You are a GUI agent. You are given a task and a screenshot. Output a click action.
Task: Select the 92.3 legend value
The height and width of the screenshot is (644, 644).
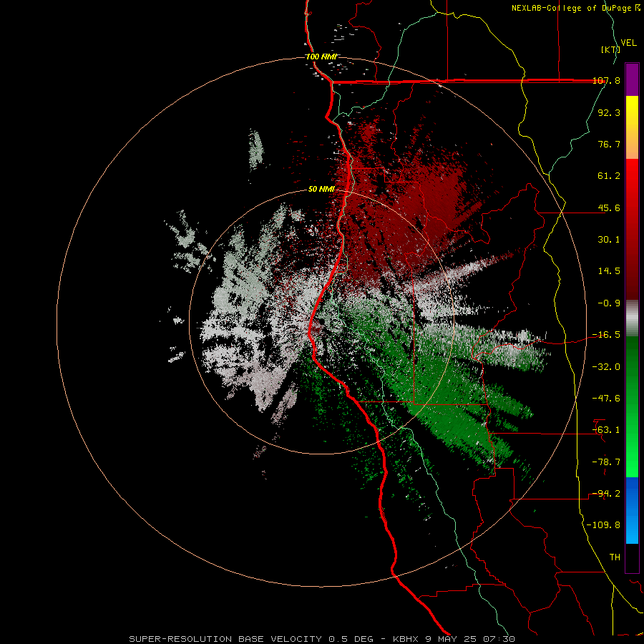click(x=609, y=112)
